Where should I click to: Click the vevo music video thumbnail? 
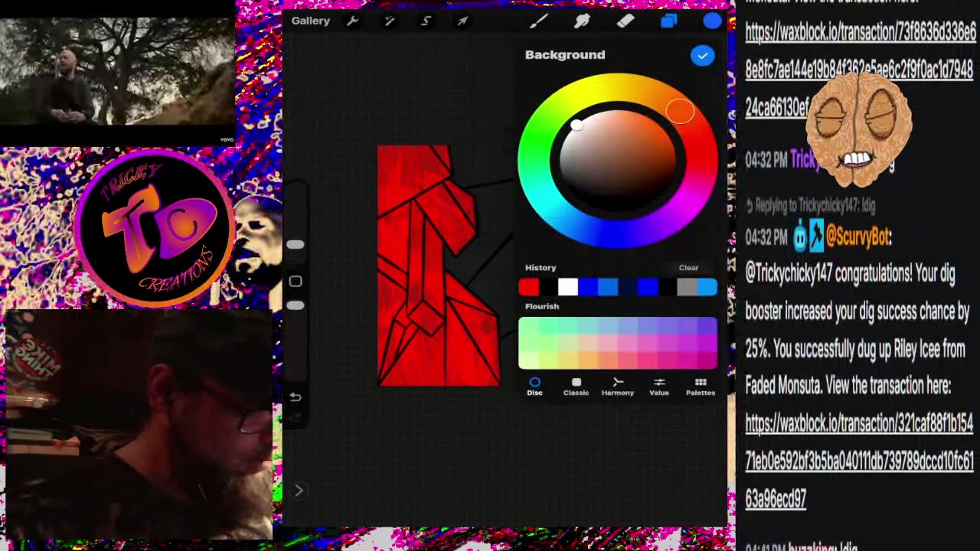(x=117, y=73)
